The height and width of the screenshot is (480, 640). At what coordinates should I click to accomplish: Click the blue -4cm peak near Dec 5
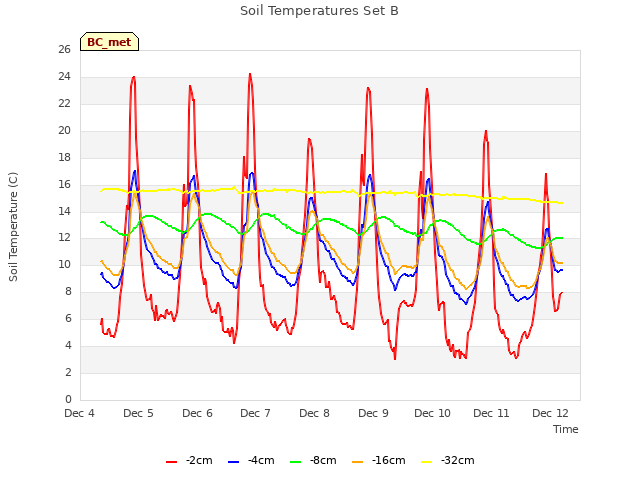[135, 171]
